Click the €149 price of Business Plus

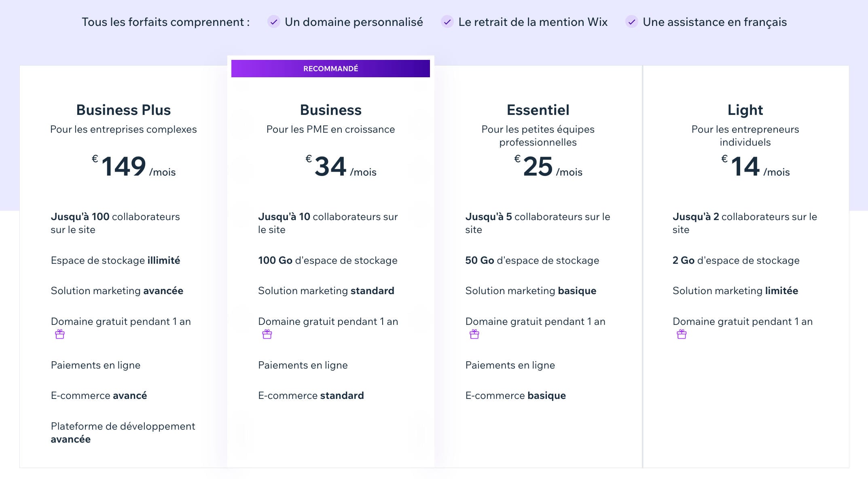[x=123, y=165]
